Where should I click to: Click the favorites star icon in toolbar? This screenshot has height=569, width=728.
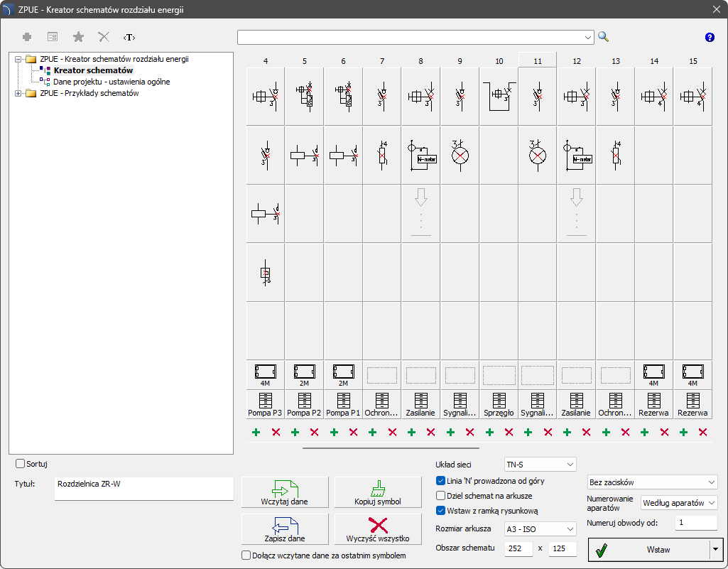point(78,37)
